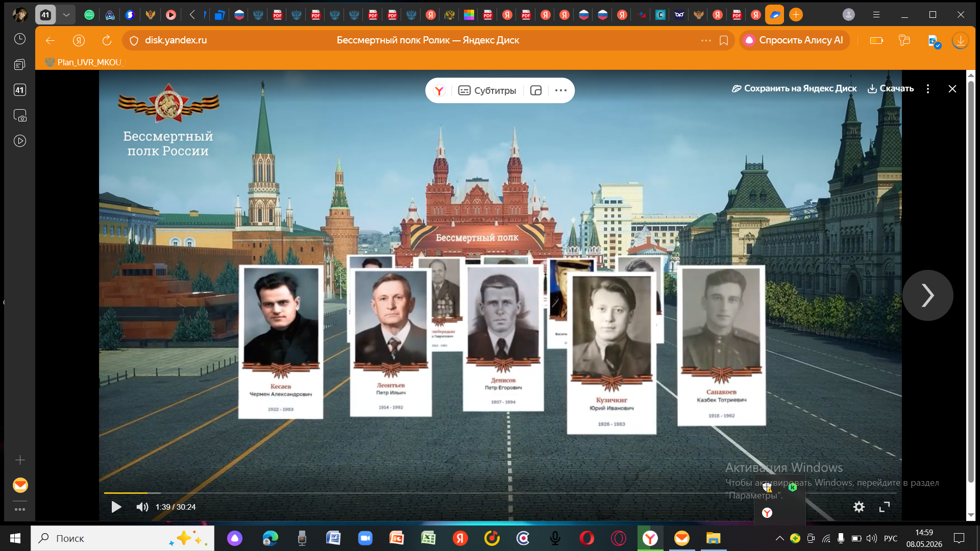Open address bar three-dot options
980x551 pixels.
[706, 40]
